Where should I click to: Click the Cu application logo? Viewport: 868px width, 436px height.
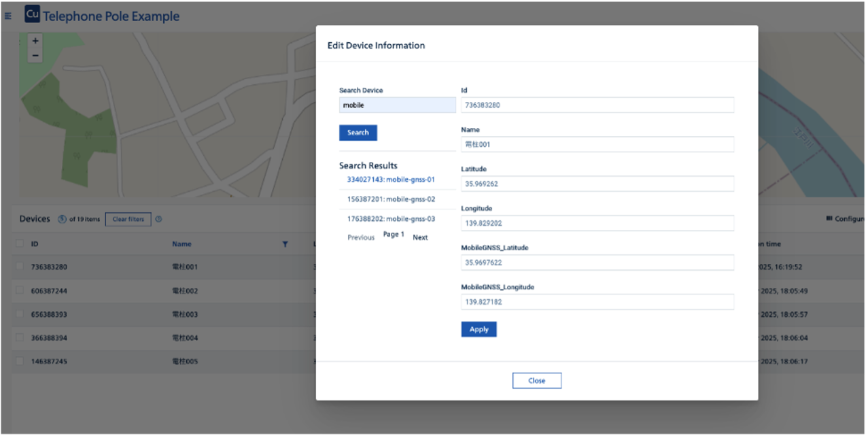[32, 15]
